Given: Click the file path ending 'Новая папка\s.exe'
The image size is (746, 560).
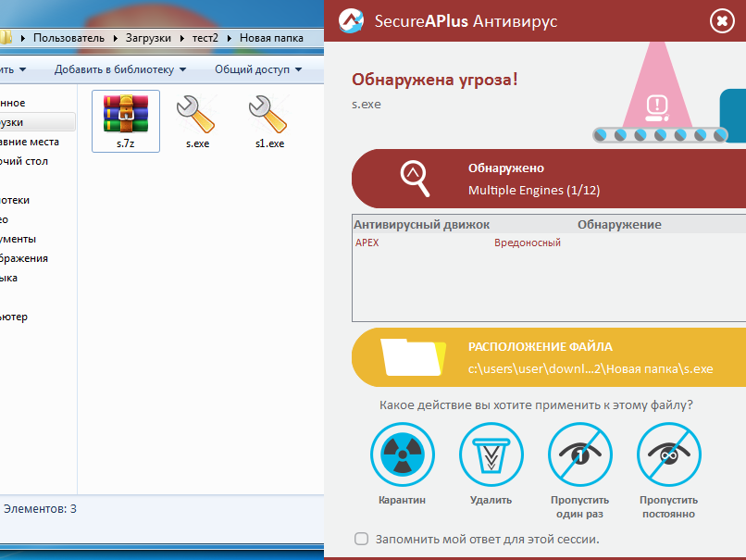Looking at the screenshot, I should point(591,368).
